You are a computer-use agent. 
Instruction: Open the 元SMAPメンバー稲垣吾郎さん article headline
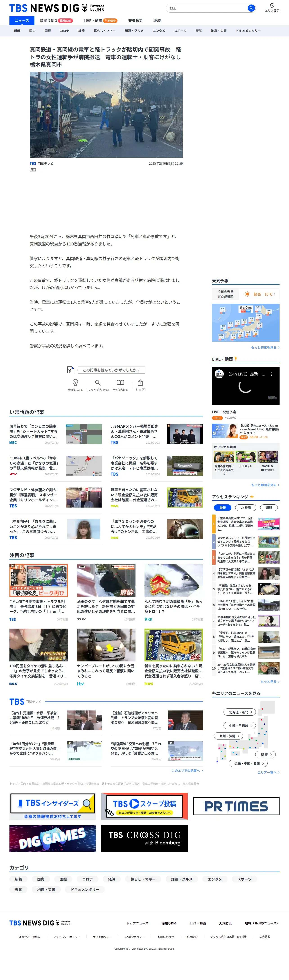[135, 432]
